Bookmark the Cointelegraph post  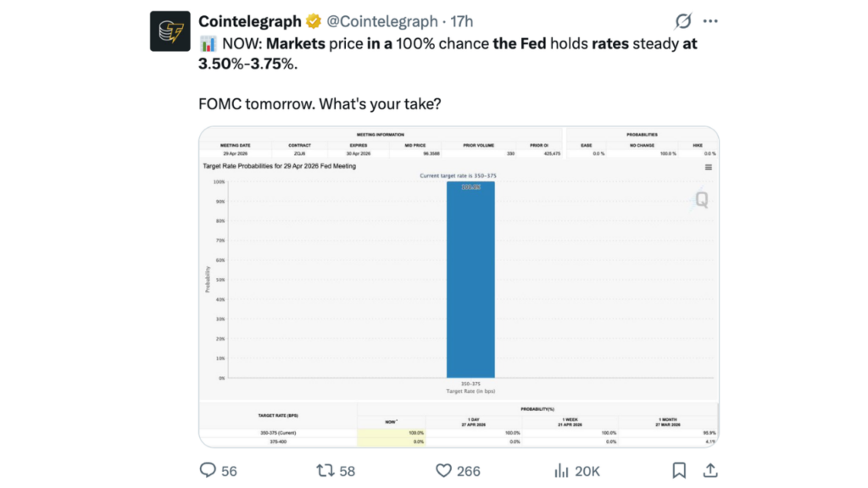point(678,470)
